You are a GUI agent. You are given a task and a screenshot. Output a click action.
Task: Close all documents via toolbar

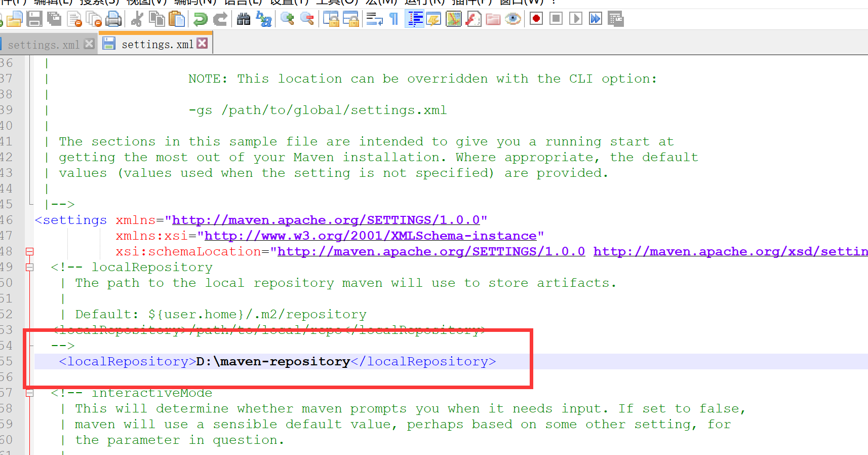pyautogui.click(x=94, y=19)
